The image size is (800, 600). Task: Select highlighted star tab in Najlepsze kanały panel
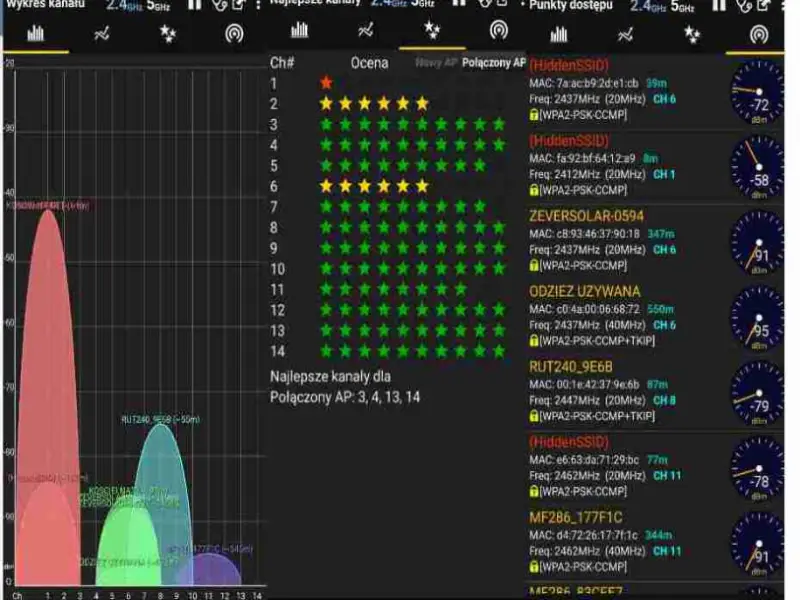tap(431, 30)
